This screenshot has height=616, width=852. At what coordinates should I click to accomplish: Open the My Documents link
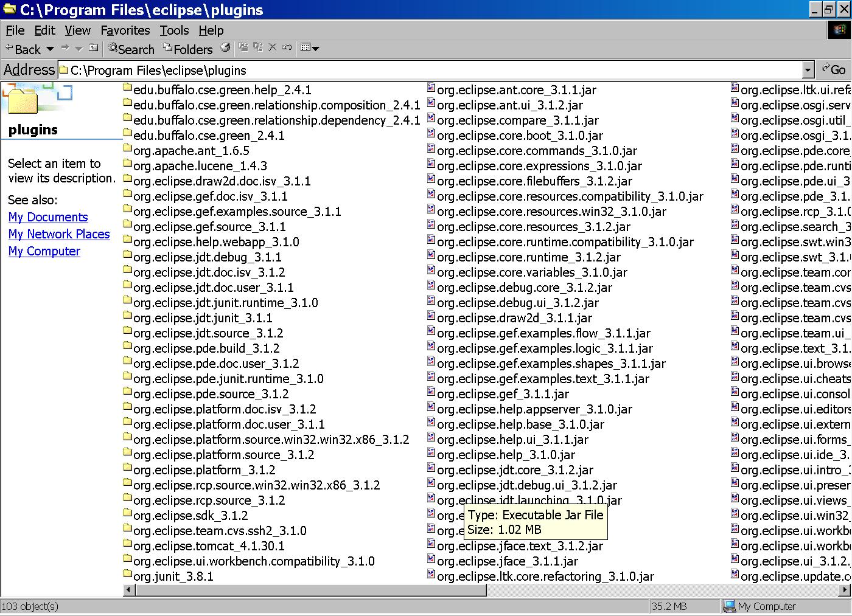coord(48,217)
